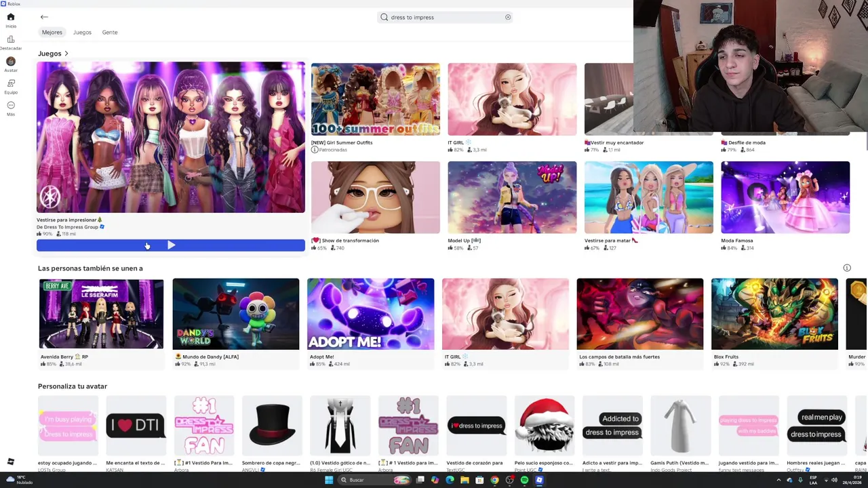Expand the Juegos section heading
Screen dimensions: 868x488
click(x=53, y=54)
